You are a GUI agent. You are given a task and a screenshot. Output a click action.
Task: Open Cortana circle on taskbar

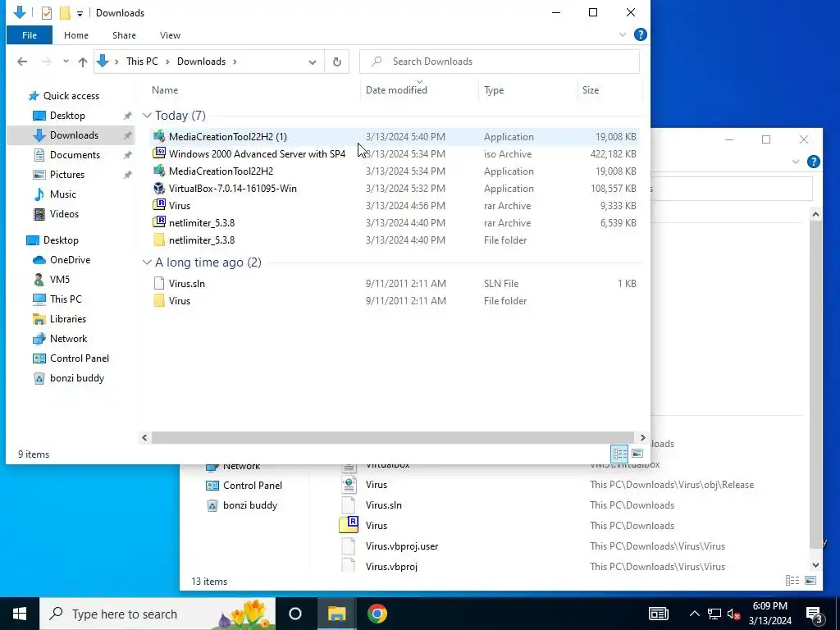click(295, 614)
